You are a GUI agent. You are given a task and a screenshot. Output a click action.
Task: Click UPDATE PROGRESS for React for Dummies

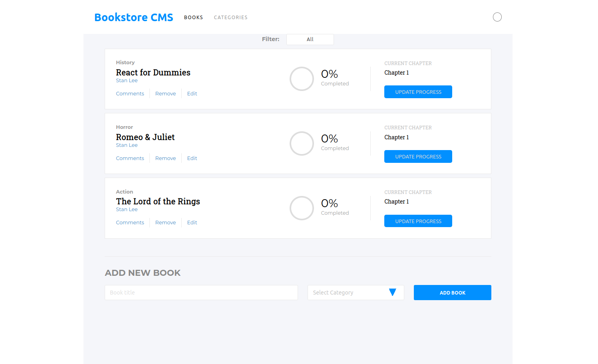(418, 91)
